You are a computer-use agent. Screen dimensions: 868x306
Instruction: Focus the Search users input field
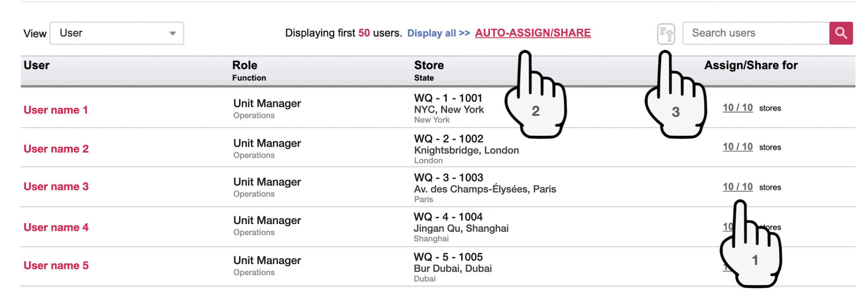pos(755,33)
